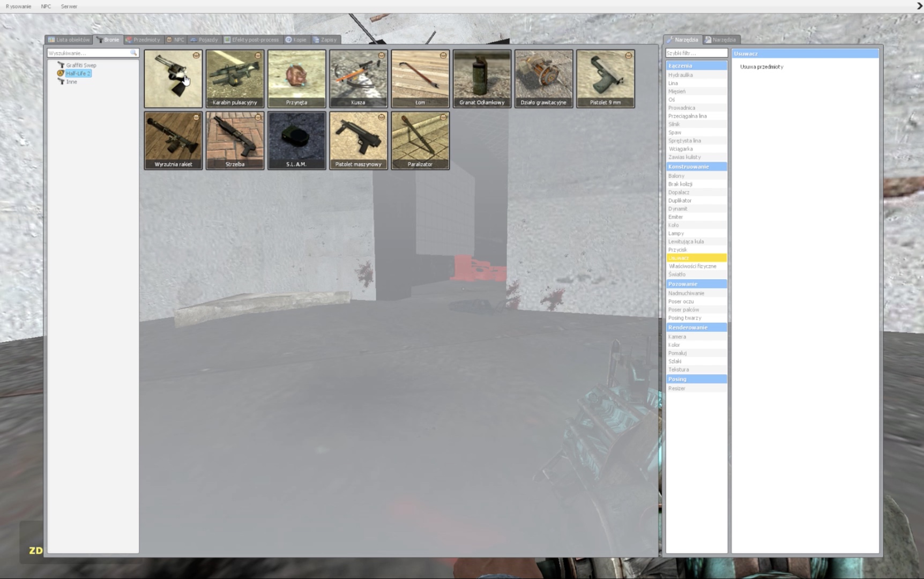Image resolution: width=924 pixels, height=579 pixels.
Task: Select Half-Life 2 category
Action: click(78, 73)
